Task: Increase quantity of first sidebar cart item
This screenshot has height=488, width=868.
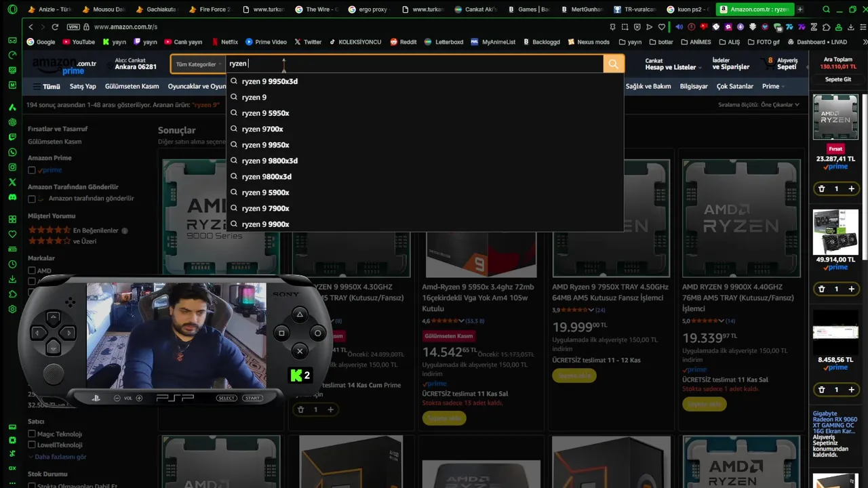Action: click(x=851, y=188)
